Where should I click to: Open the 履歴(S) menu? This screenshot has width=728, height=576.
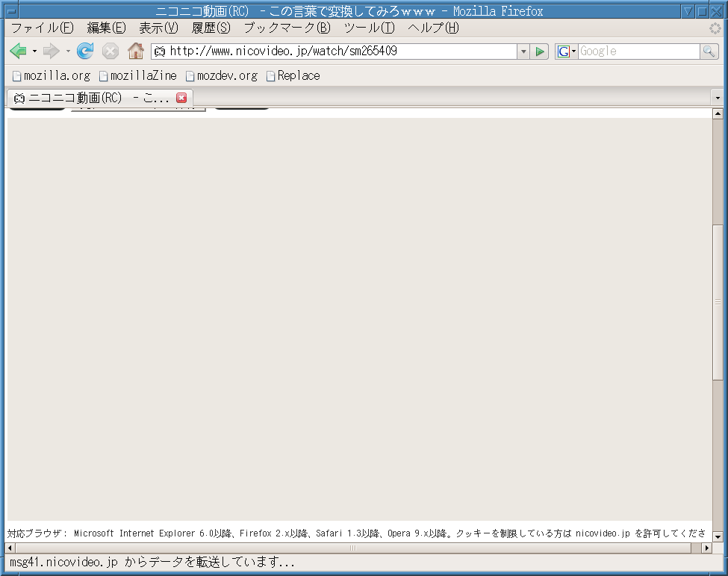click(x=211, y=28)
